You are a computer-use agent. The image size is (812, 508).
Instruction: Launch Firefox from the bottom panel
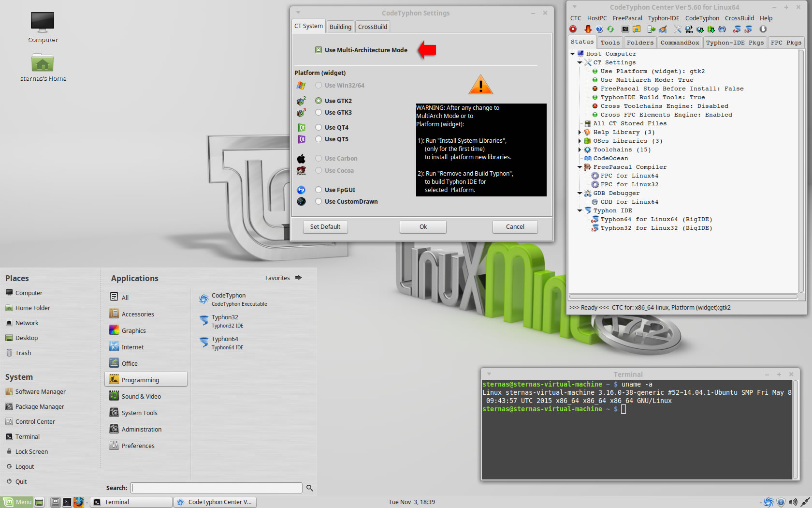coord(79,502)
